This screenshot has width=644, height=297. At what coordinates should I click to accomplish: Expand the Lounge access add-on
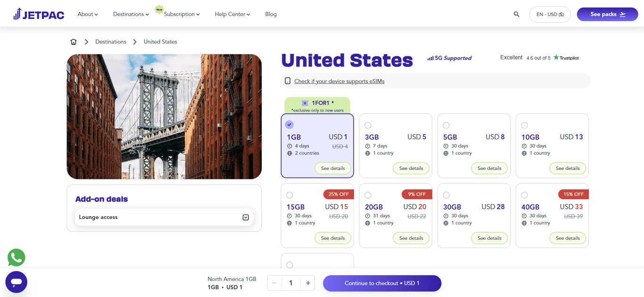click(x=164, y=217)
